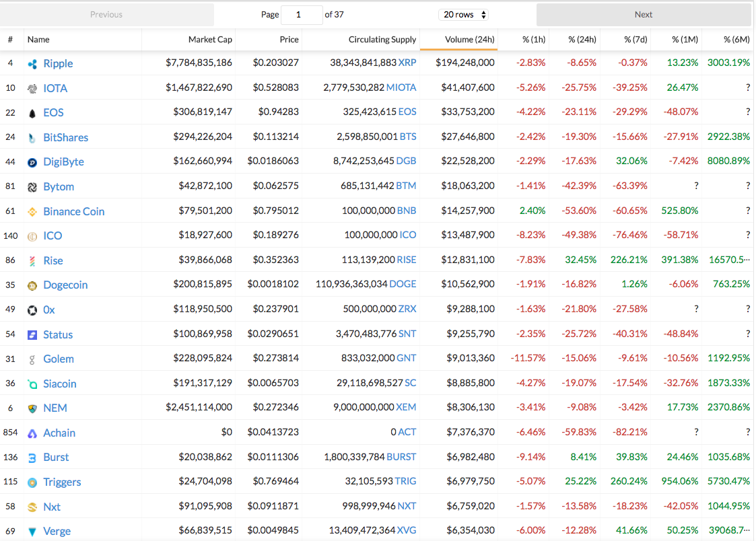
Task: Open the Binance Coin link
Action: (x=74, y=211)
